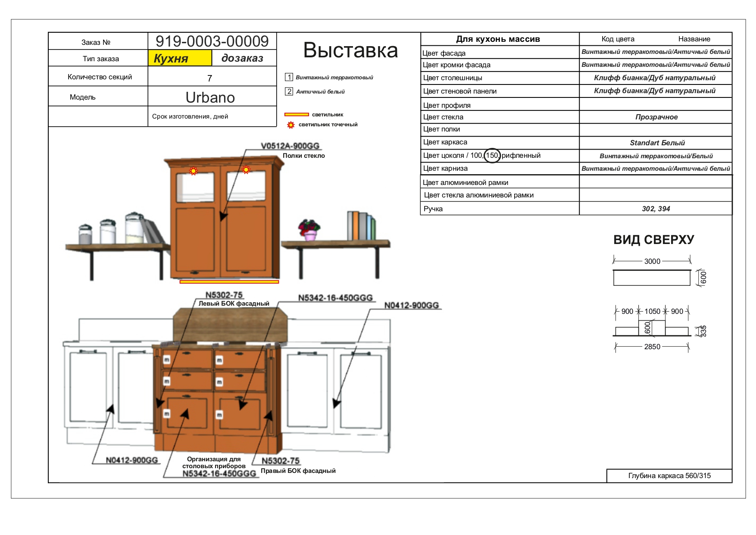Image resolution: width=756 pixels, height=535 pixels.
Task: Click the right spot light on upper cabinet
Action: coord(246,170)
